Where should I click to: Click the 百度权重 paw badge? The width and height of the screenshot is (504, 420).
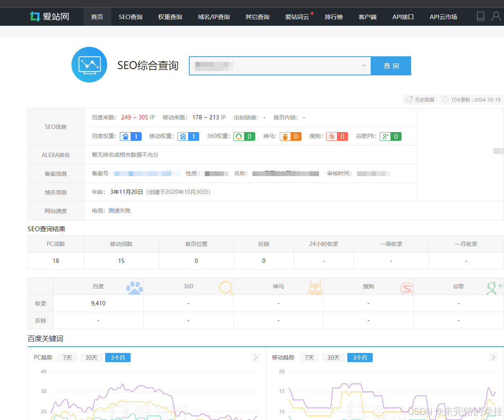131,136
